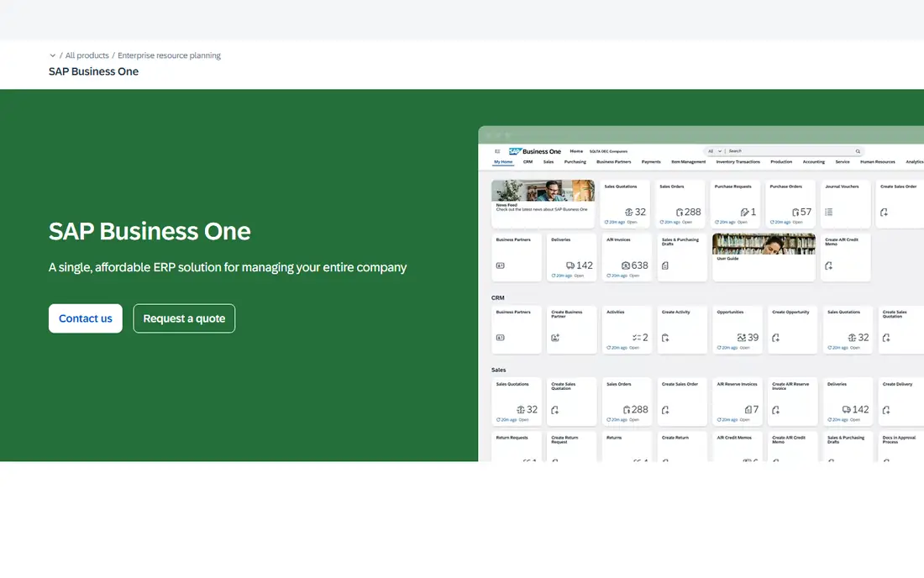Click the Return Requests tile title
Image resolution: width=924 pixels, height=578 pixels.
[512, 438]
